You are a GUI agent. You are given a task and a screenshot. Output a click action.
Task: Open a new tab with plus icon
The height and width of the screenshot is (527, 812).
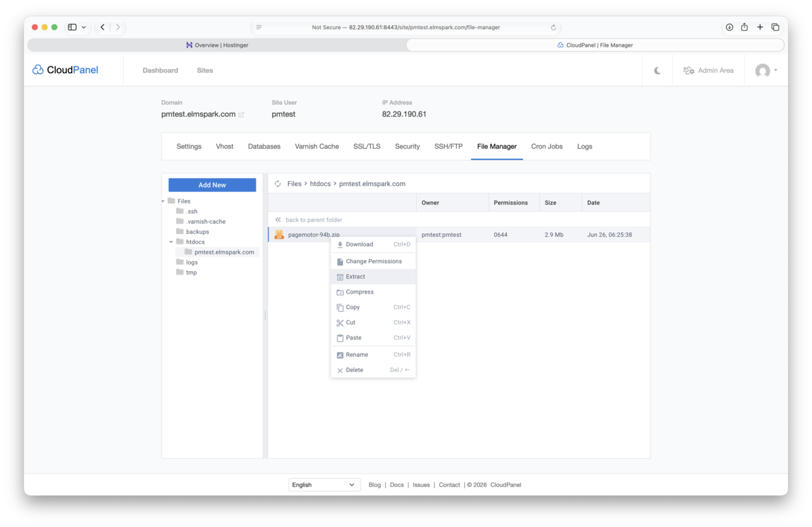760,27
